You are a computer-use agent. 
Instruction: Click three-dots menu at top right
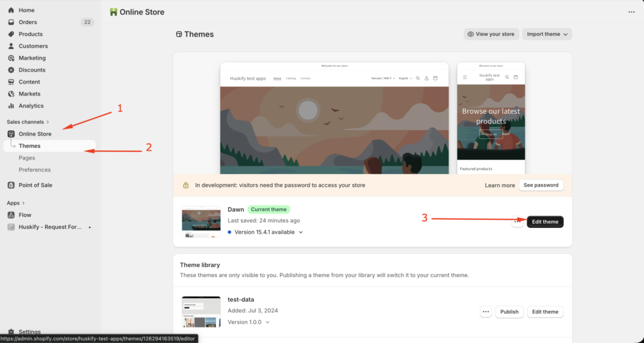(631, 12)
